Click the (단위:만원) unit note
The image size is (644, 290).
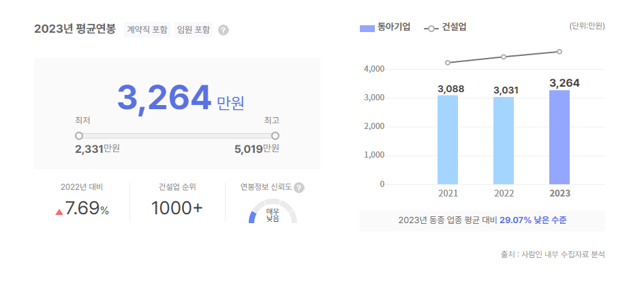(x=587, y=27)
